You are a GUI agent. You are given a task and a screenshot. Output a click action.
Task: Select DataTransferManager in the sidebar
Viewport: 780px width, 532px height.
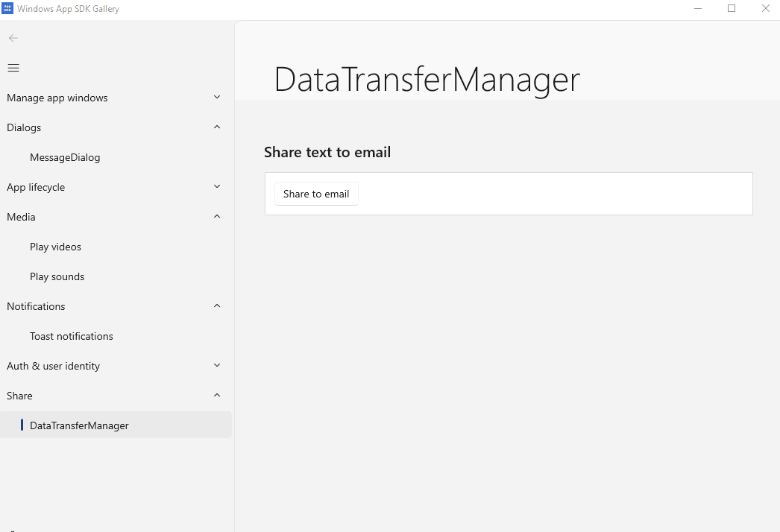(79, 425)
